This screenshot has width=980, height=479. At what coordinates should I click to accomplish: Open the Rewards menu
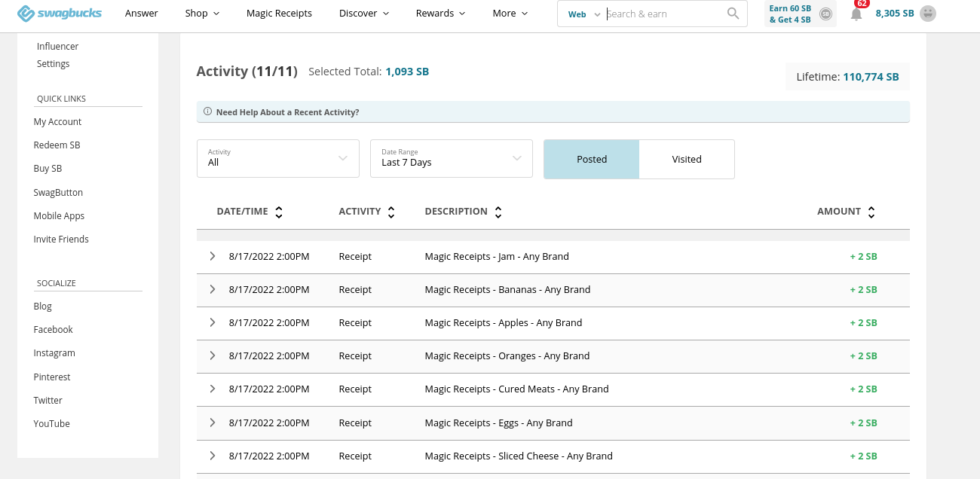point(441,14)
